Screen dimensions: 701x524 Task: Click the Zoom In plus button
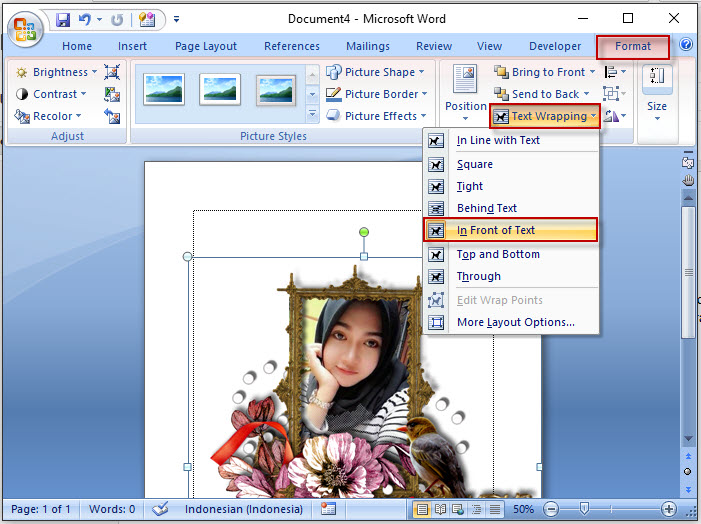669,509
